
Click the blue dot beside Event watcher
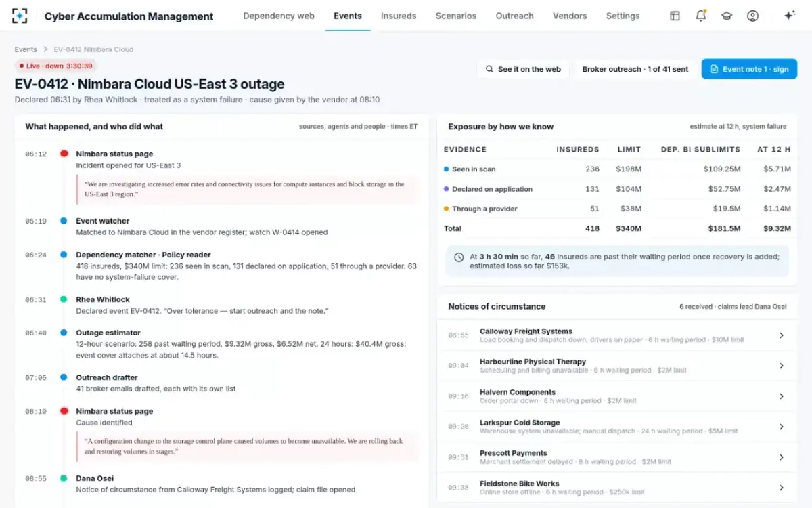[x=64, y=221]
